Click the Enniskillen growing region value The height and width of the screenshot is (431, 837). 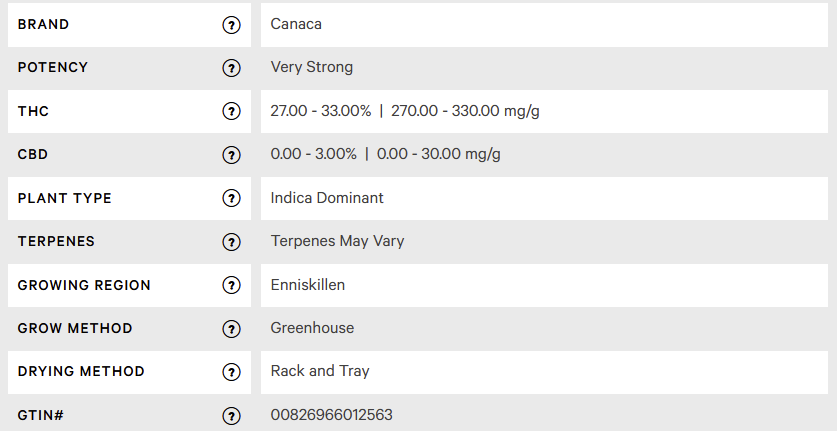click(x=307, y=285)
